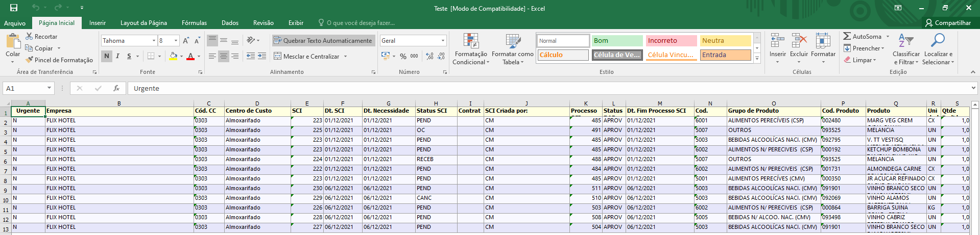Open the Compartilhar share button

(948, 23)
